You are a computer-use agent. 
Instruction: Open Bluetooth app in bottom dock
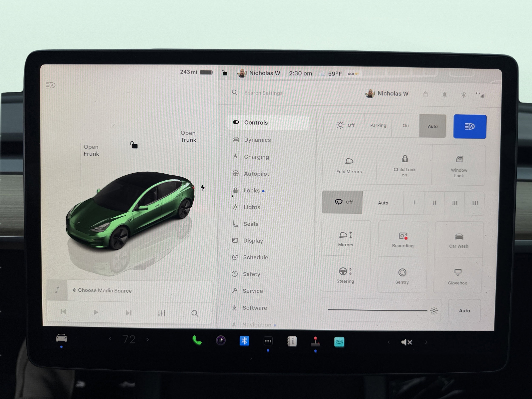point(244,341)
